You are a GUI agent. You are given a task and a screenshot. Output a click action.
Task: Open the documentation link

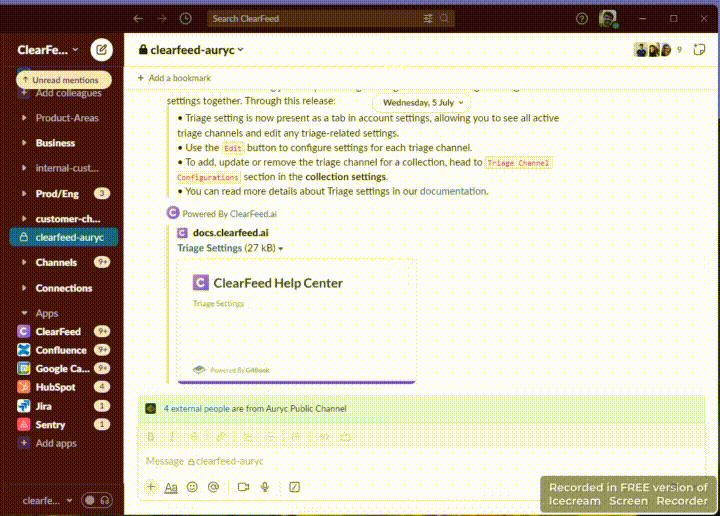pos(453,191)
